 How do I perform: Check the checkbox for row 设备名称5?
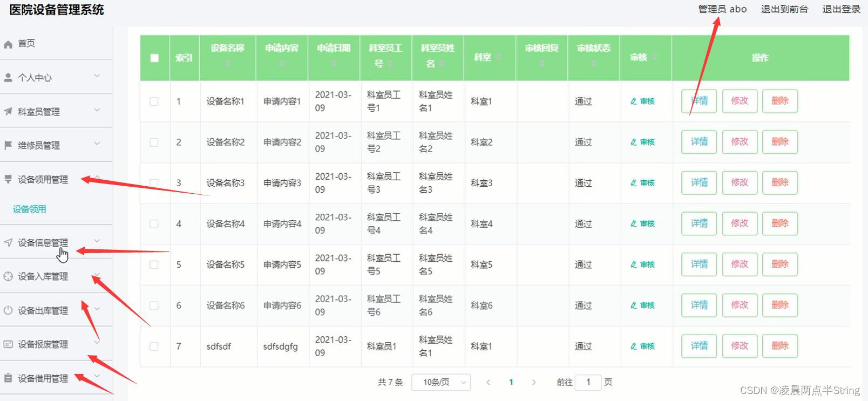pos(154,264)
